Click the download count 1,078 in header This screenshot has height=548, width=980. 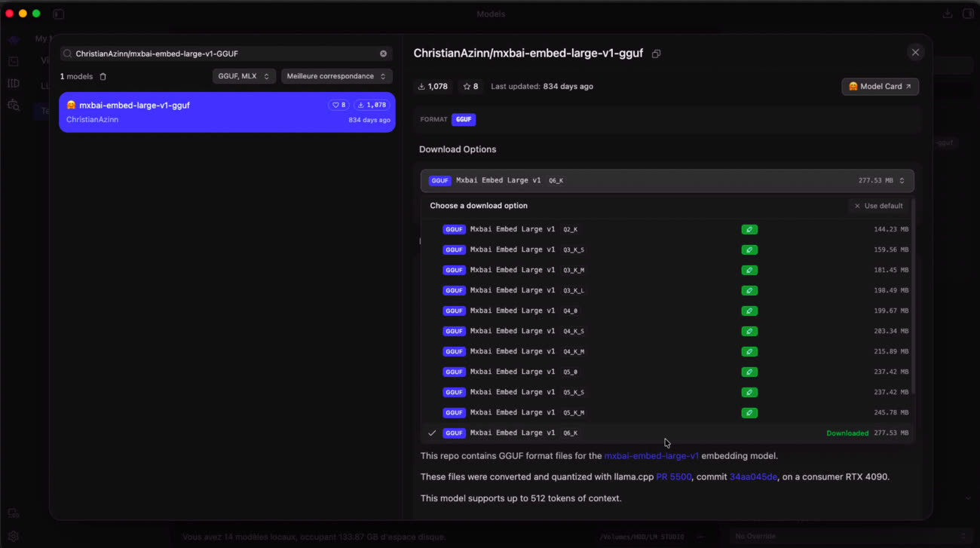(x=433, y=87)
